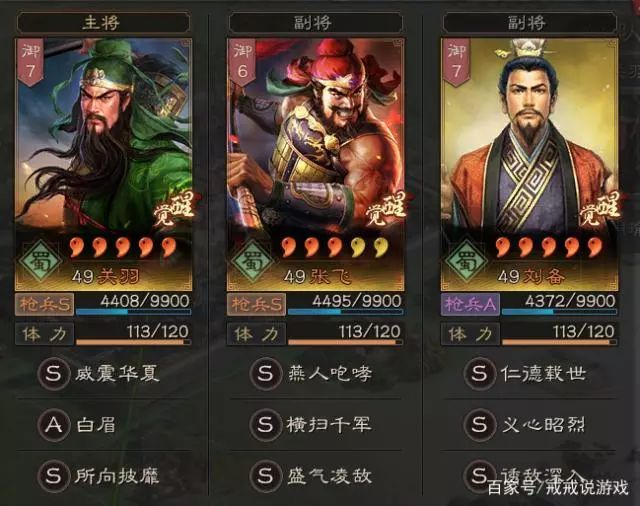Click the S rank icon beside 燕人咆哮
The width and height of the screenshot is (640, 506).
point(265,373)
